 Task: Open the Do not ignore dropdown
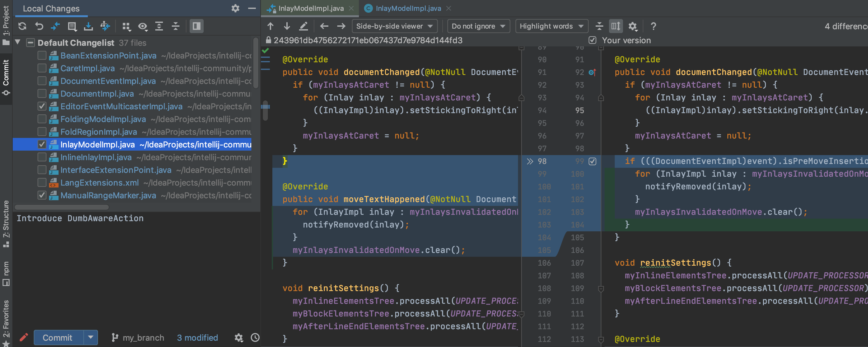tap(479, 26)
